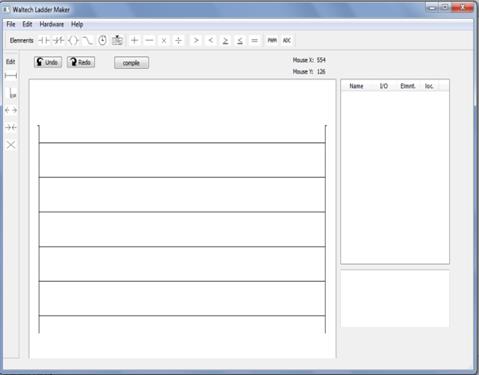Select the equals comparison element
The height and width of the screenshot is (375, 479).
point(254,41)
